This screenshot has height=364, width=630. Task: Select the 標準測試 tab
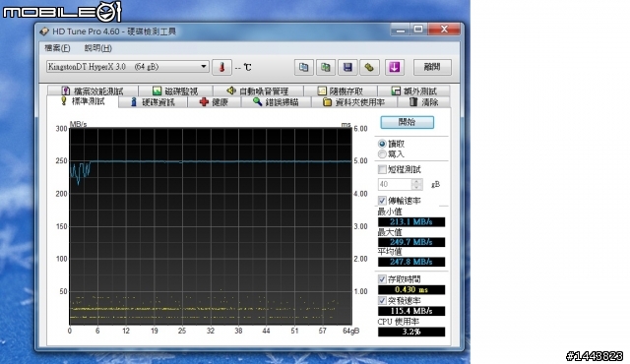click(83, 101)
